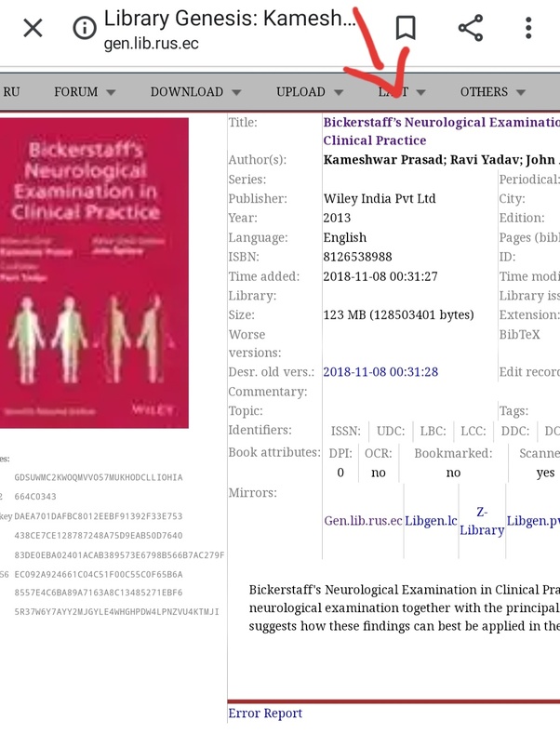The height and width of the screenshot is (747, 560).
Task: Open the Z-Library mirror link
Action: point(482,521)
